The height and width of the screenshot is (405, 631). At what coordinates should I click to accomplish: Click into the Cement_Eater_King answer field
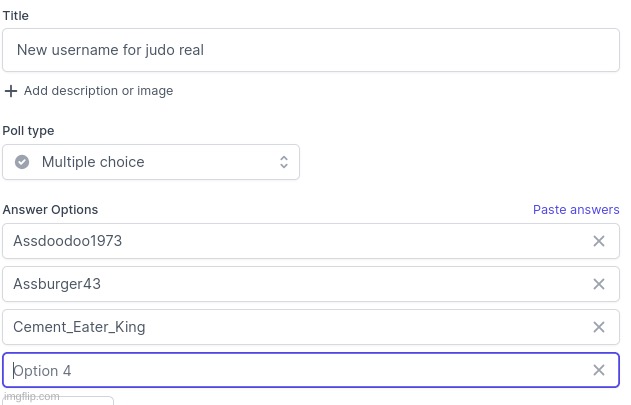click(311, 327)
